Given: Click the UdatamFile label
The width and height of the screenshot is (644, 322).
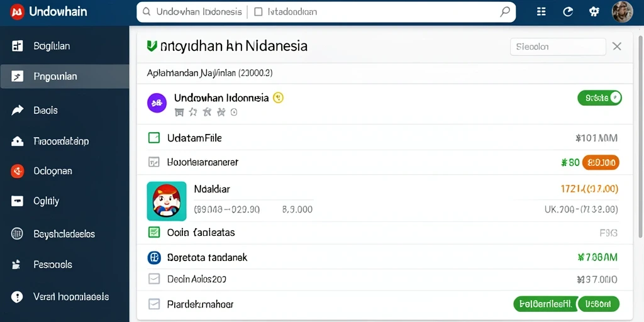Looking at the screenshot, I should [x=194, y=138].
